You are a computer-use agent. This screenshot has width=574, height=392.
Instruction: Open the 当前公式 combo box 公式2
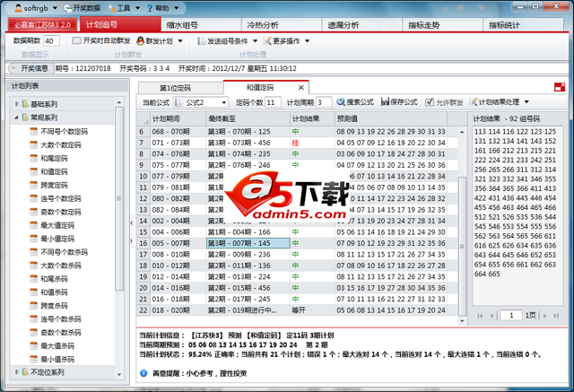[199, 103]
